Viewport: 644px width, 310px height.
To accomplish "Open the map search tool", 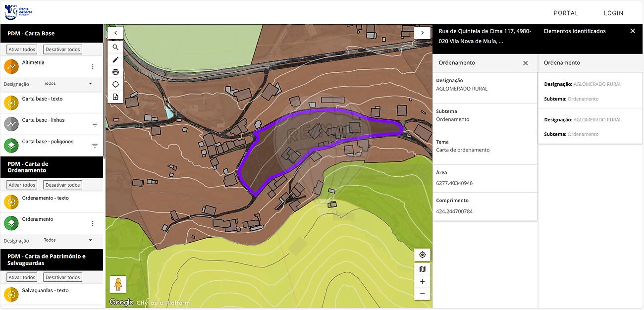I will (115, 48).
